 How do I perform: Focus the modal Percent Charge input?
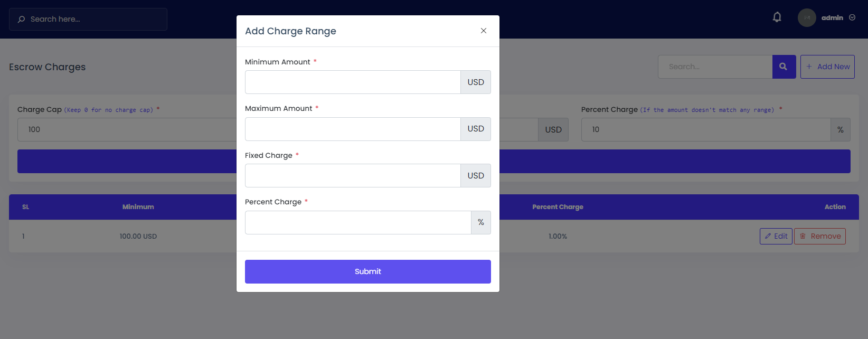(358, 222)
